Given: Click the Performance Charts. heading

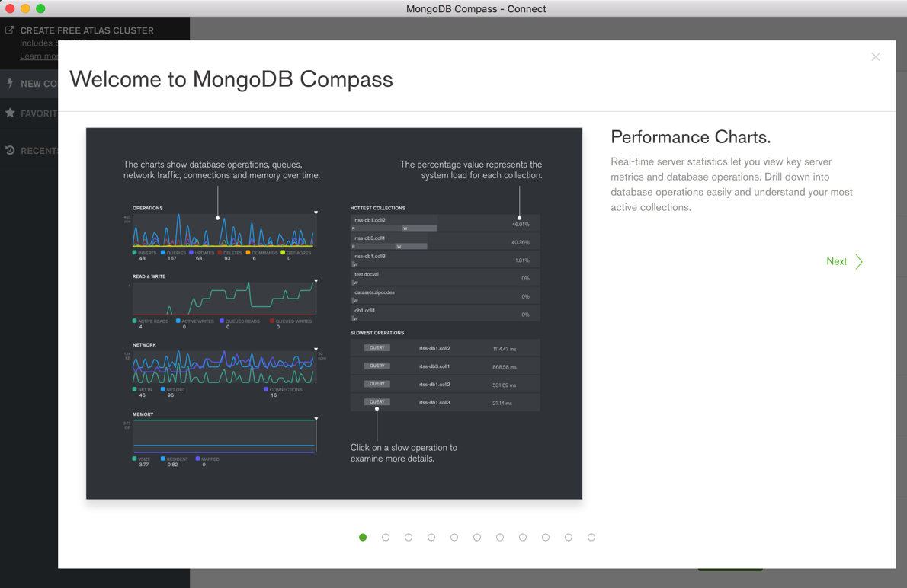Looking at the screenshot, I should pyautogui.click(x=691, y=137).
